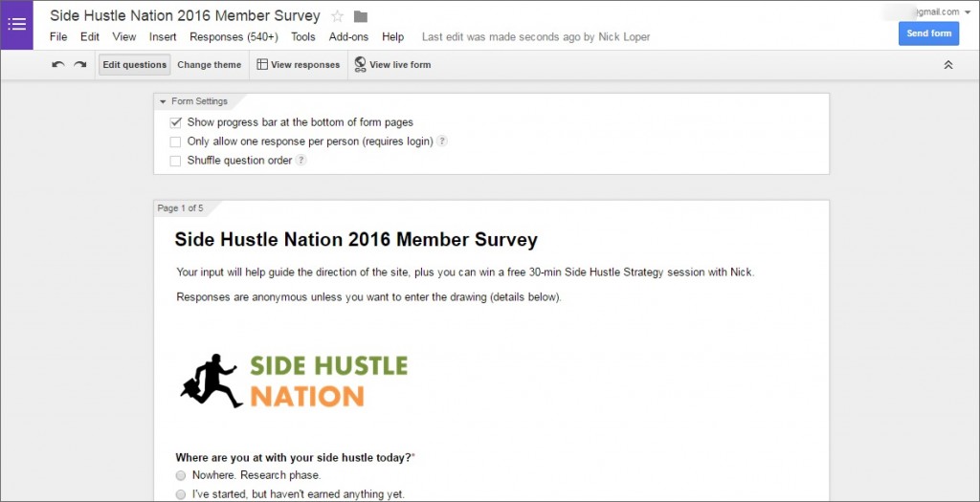Open the Forms home menu icon
The height and width of the screenshot is (502, 980).
point(17,25)
